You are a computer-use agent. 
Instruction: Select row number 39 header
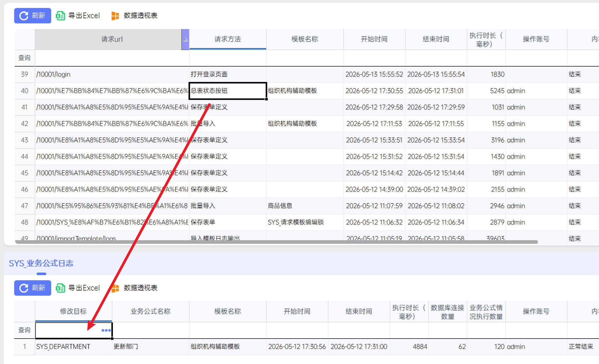(x=24, y=74)
